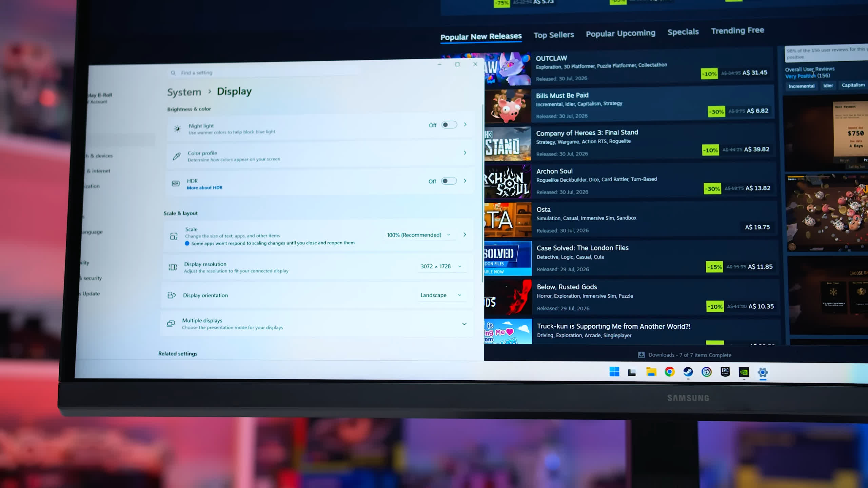Click the HDR badge icon
This screenshot has width=868, height=488.
[176, 183]
